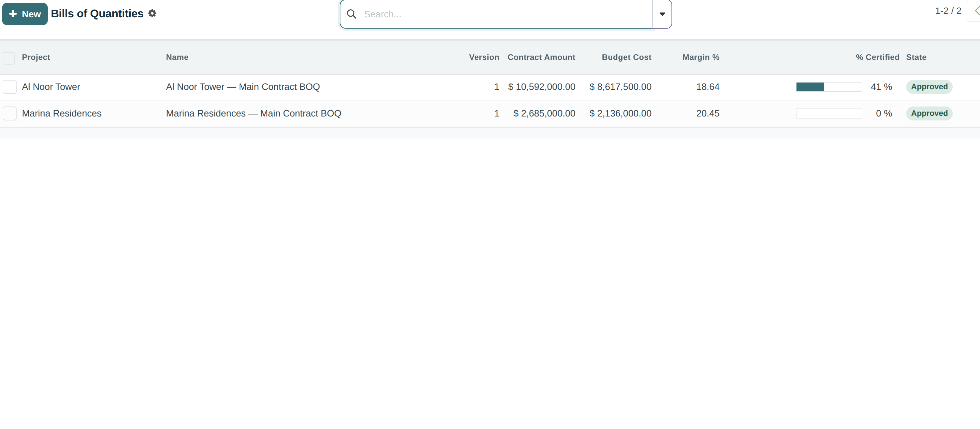This screenshot has width=980, height=429.
Task: Select the Marina Residences row checkbox
Action: click(x=10, y=113)
